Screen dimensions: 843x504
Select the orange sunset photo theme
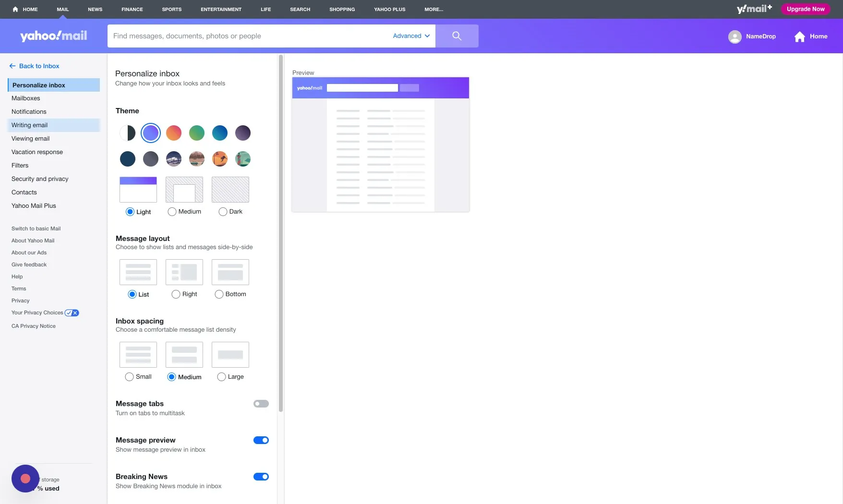point(220,159)
